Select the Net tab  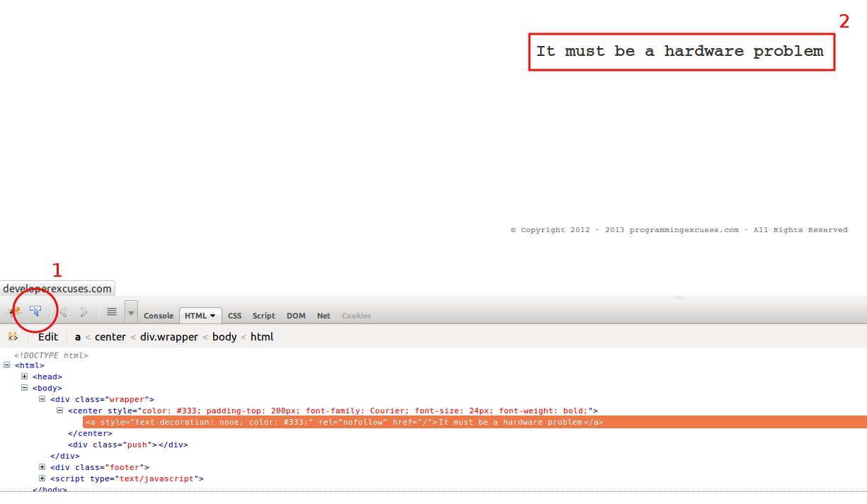click(323, 316)
